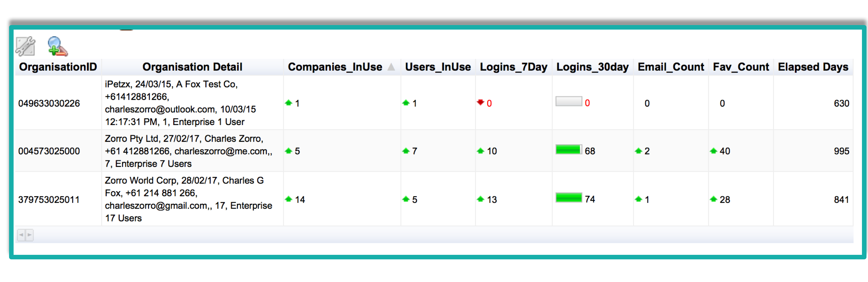This screenshot has width=868, height=282.
Task: Click green arrow beside iPetzx Companies 1
Action: click(x=288, y=103)
